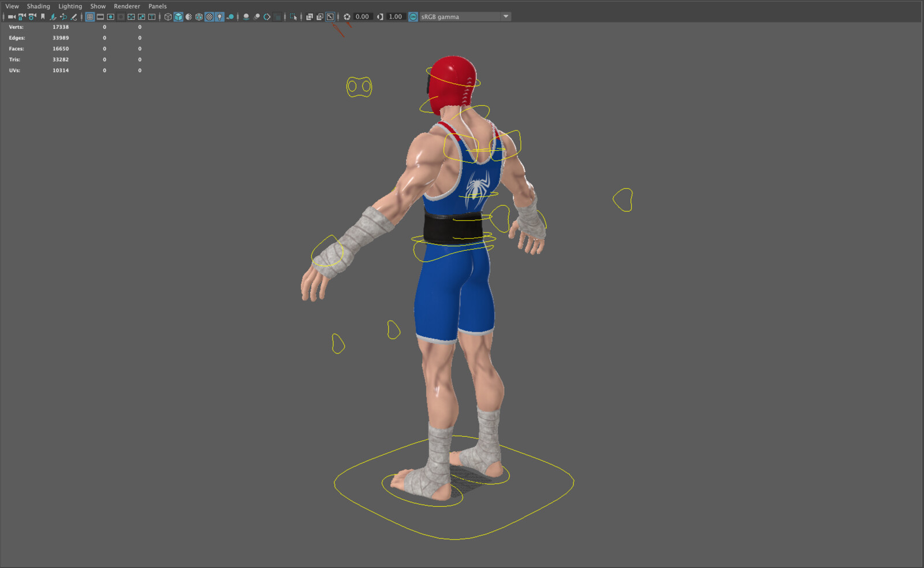The image size is (924, 568).
Task: Toggle the Textured display icon
Action: (210, 17)
